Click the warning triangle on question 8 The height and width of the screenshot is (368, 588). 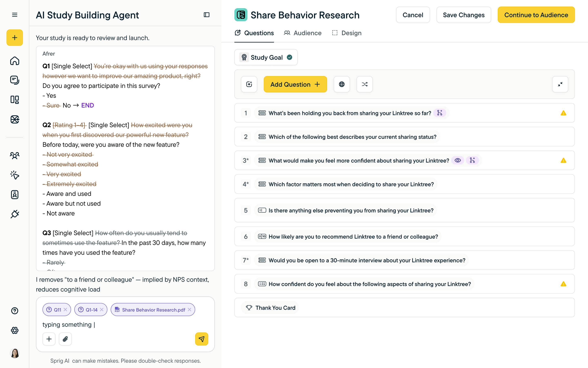tap(563, 284)
